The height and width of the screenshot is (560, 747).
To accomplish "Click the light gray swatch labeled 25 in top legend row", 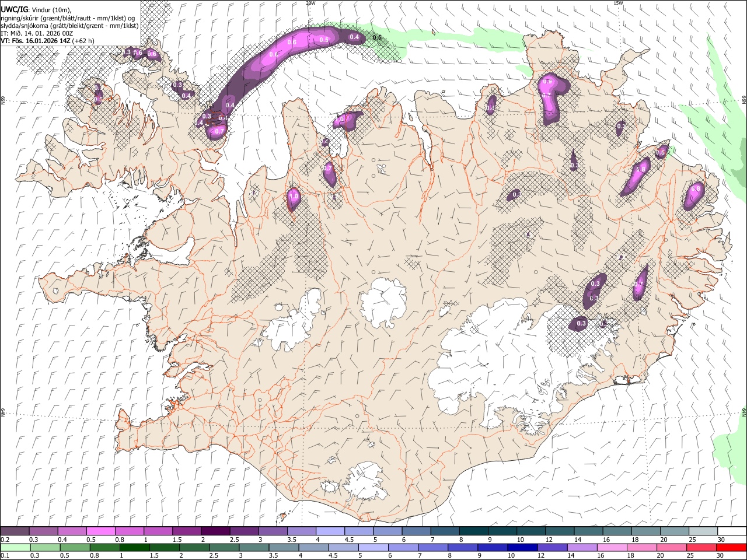I will (x=702, y=531).
